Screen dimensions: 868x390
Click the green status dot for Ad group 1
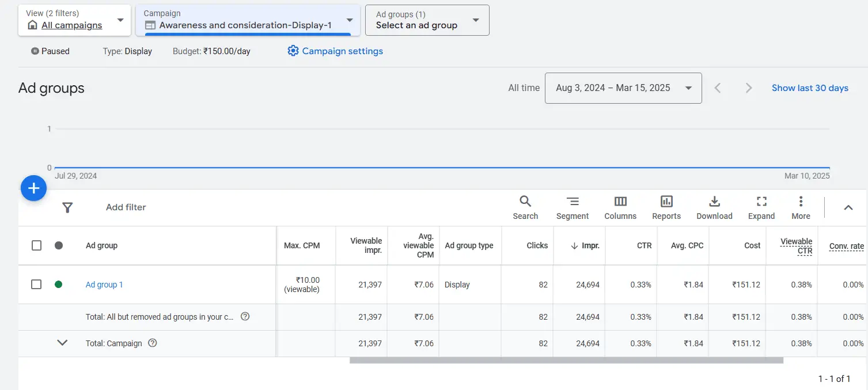click(58, 285)
